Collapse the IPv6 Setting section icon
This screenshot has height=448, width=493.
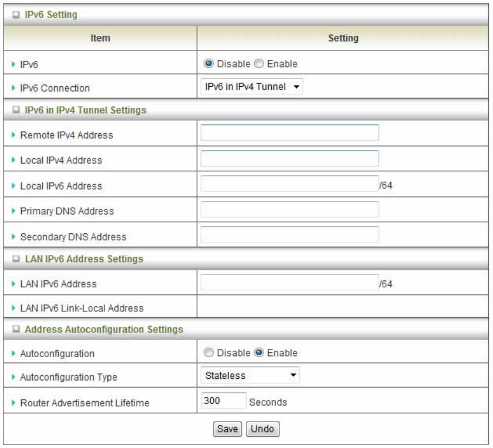click(x=14, y=13)
